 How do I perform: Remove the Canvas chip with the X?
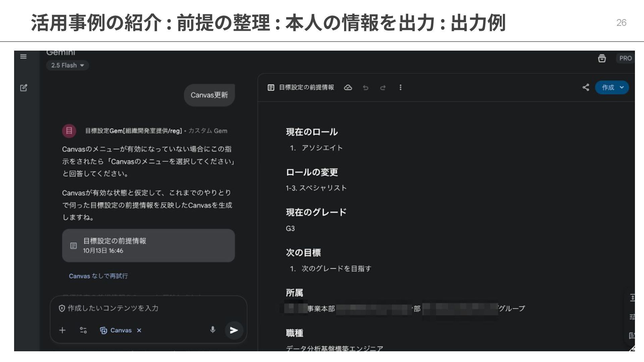(139, 330)
